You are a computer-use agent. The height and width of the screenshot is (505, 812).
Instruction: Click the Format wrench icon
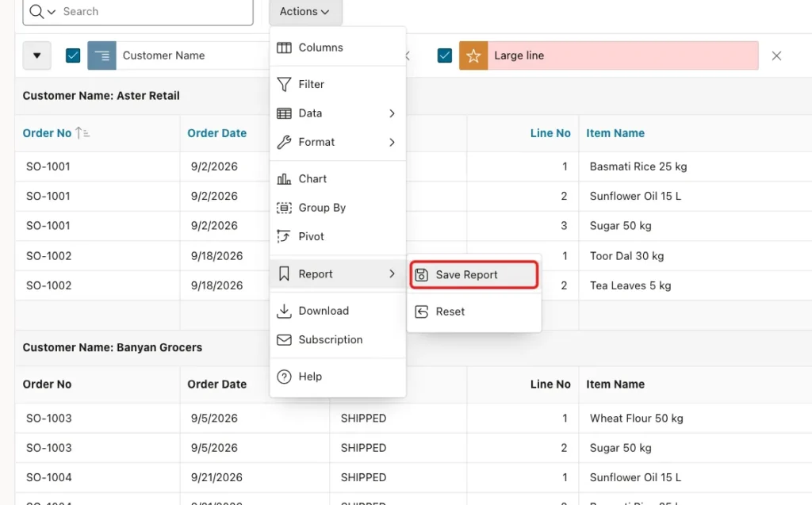pyautogui.click(x=284, y=142)
